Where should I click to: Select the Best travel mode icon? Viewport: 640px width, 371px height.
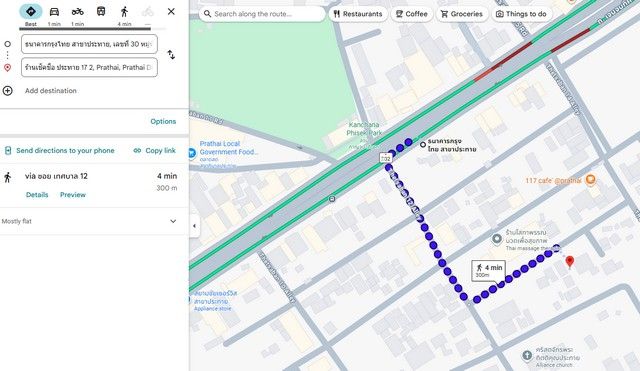(x=31, y=12)
